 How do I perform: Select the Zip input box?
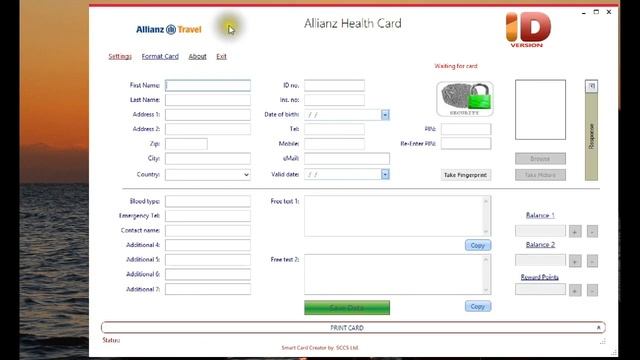pyautogui.click(x=186, y=144)
